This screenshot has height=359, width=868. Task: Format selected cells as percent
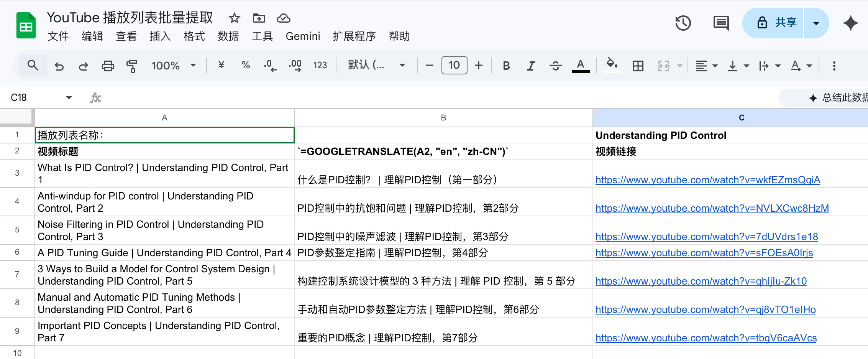pyautogui.click(x=246, y=65)
